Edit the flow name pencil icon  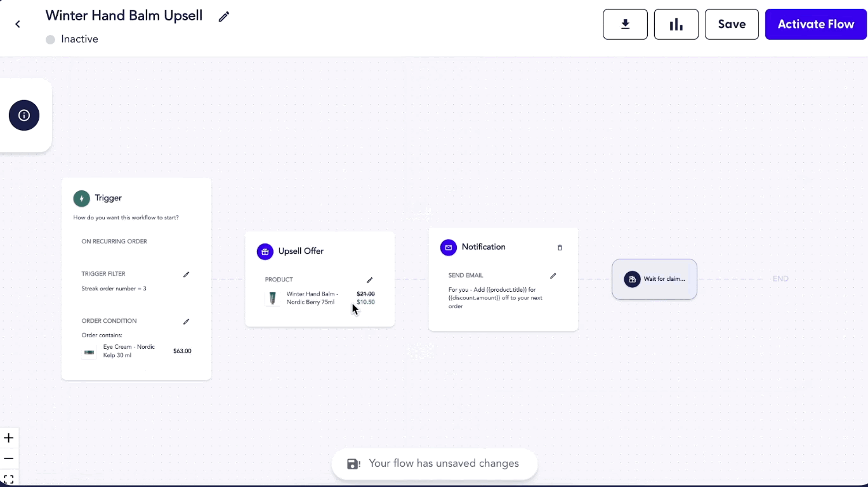(x=223, y=17)
